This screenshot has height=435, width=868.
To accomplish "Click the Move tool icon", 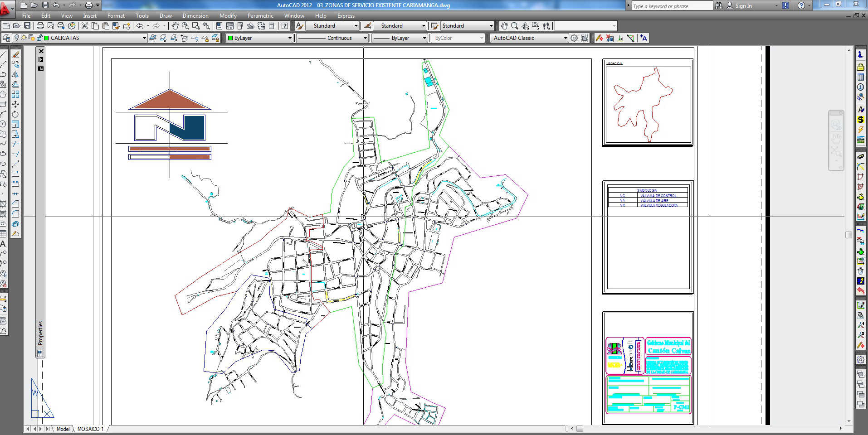I will [x=15, y=104].
